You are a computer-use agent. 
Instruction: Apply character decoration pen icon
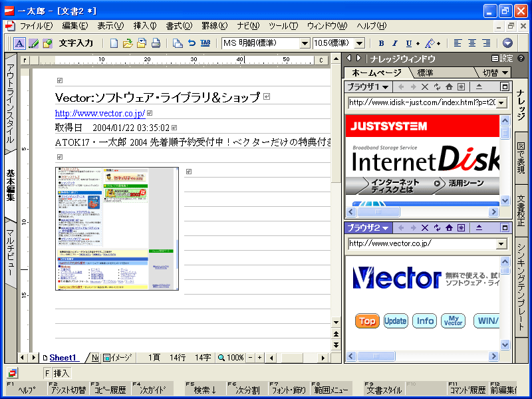[x=430, y=43]
